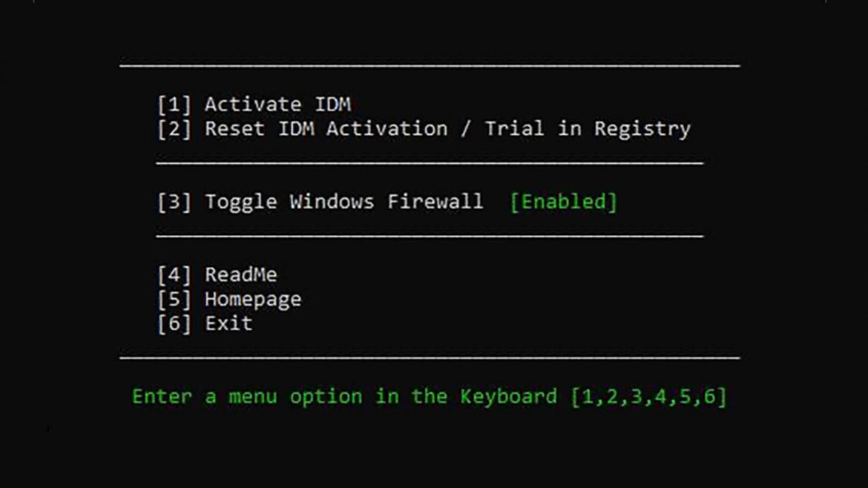868x488 pixels.
Task: Open the Homepage menu entry
Action: [x=253, y=300]
